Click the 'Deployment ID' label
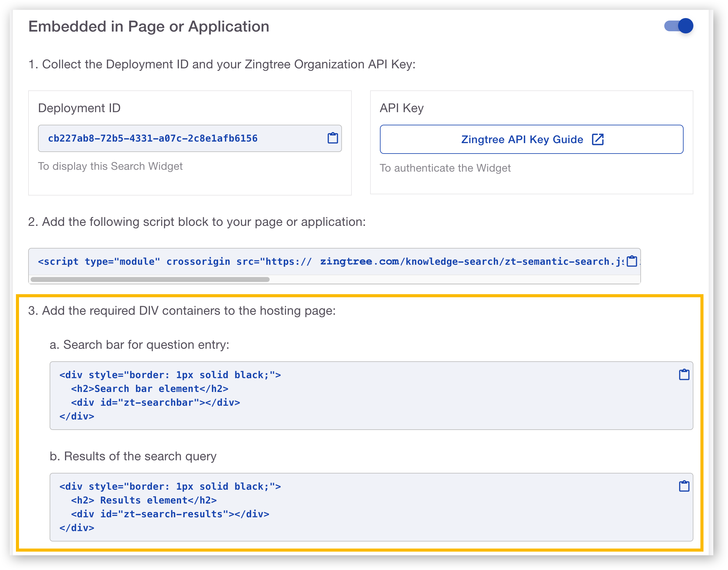Viewport: 728px width, 570px height. (79, 108)
